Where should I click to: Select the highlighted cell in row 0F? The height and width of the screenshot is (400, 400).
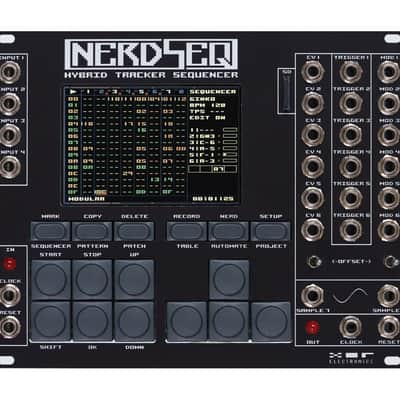(x=101, y=192)
